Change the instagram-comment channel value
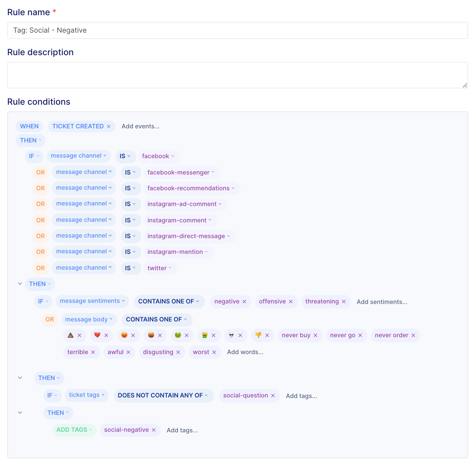 coord(180,220)
